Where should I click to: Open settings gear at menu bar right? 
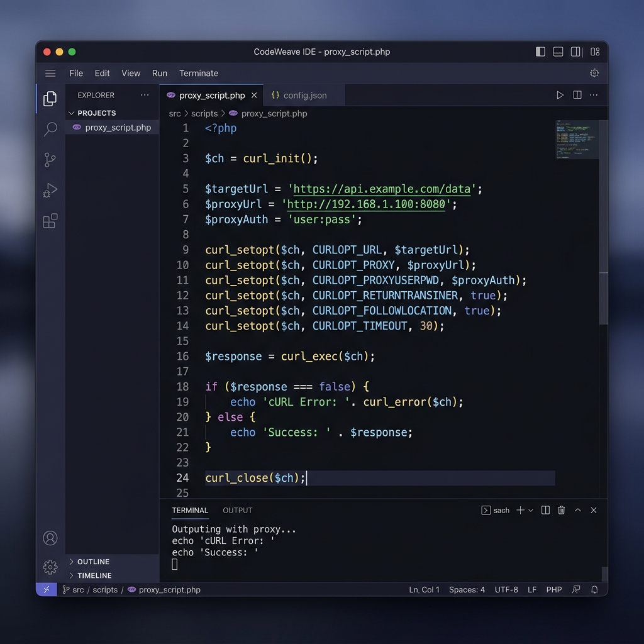pos(594,73)
